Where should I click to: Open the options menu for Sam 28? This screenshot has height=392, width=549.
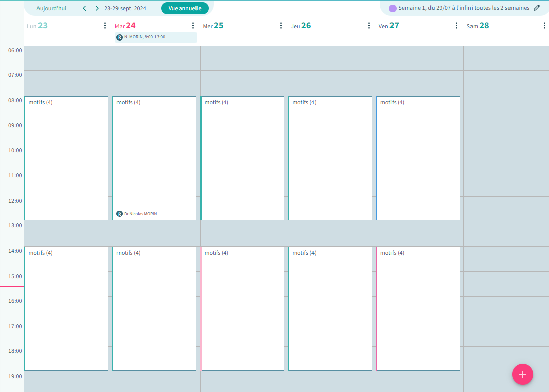[x=544, y=26]
